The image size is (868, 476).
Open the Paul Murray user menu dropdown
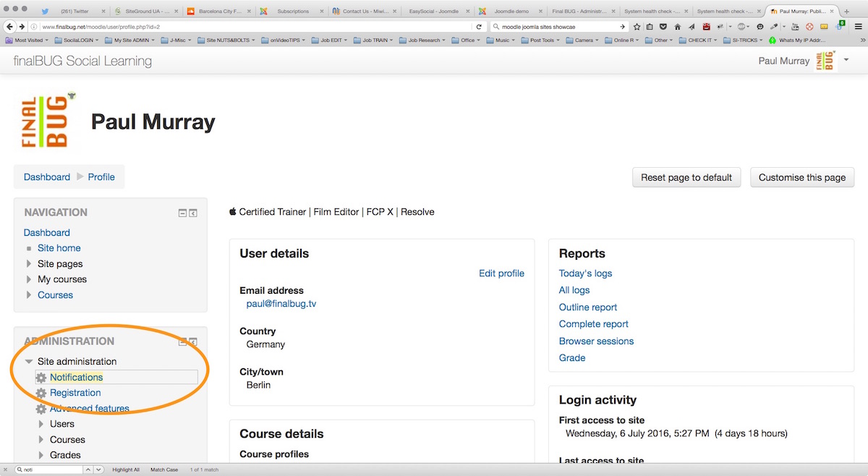[x=846, y=60]
